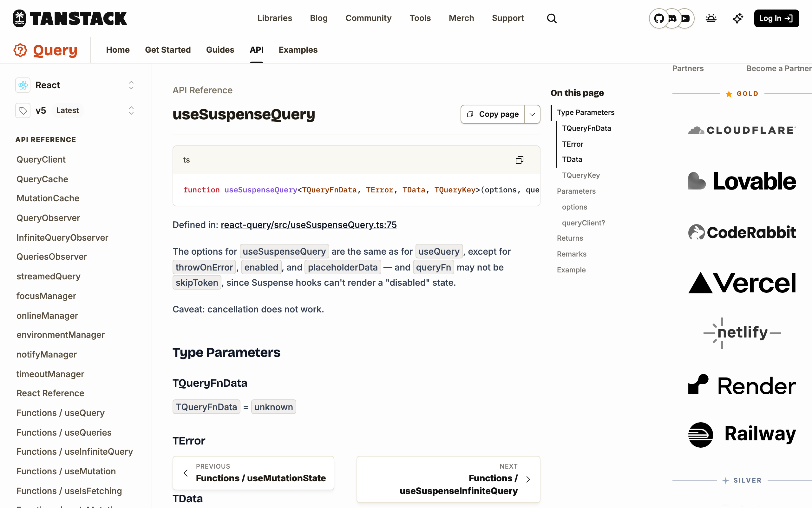
Task: Click the Log In button
Action: point(776,18)
